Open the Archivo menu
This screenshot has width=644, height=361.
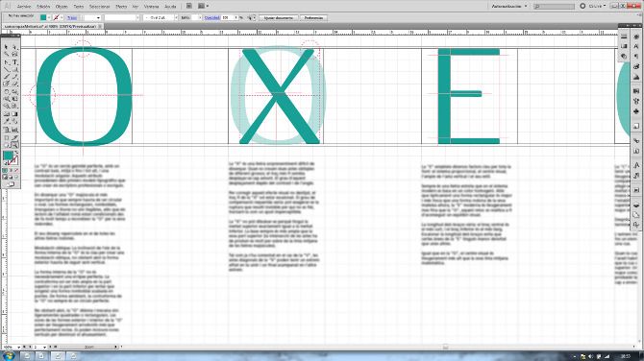point(24,7)
